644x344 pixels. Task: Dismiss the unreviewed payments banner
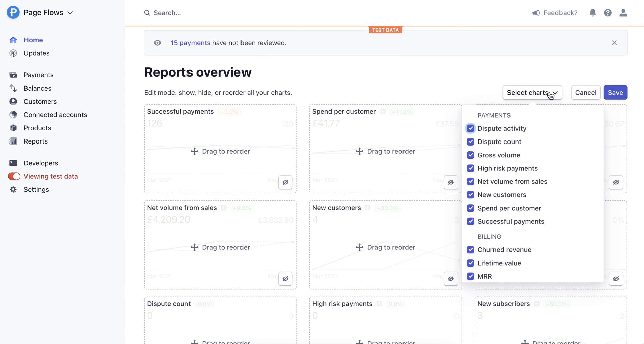pos(614,43)
